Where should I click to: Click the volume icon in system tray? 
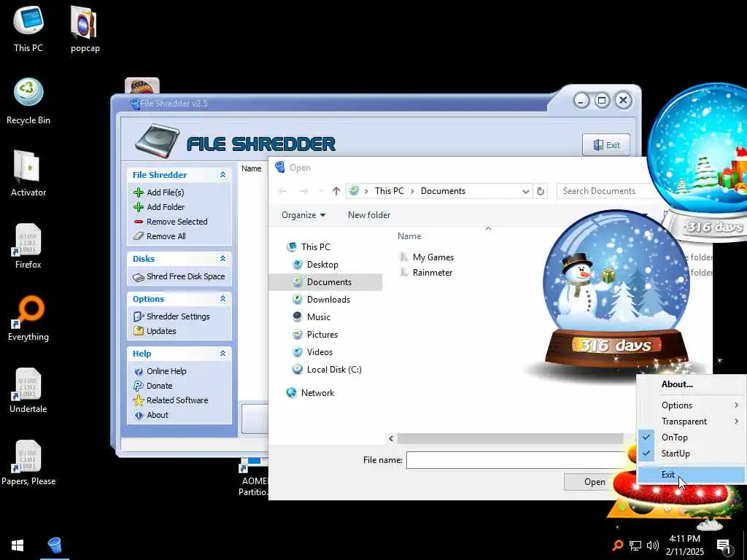653,545
